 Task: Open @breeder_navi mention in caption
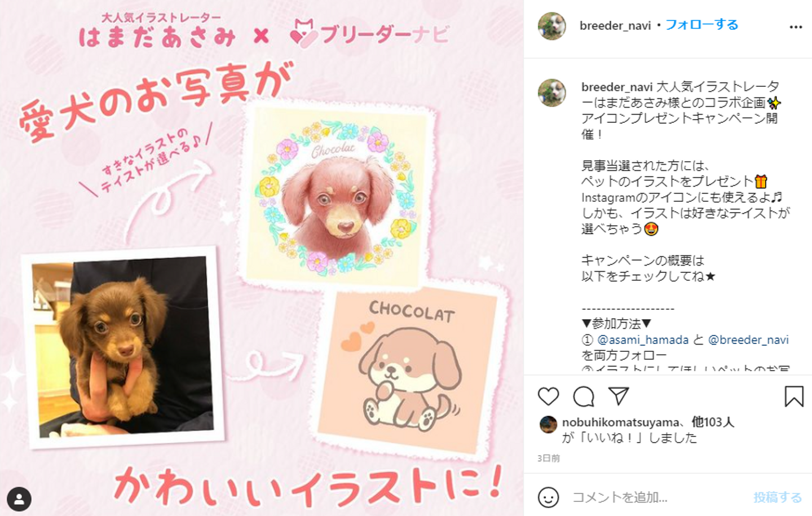(x=748, y=340)
